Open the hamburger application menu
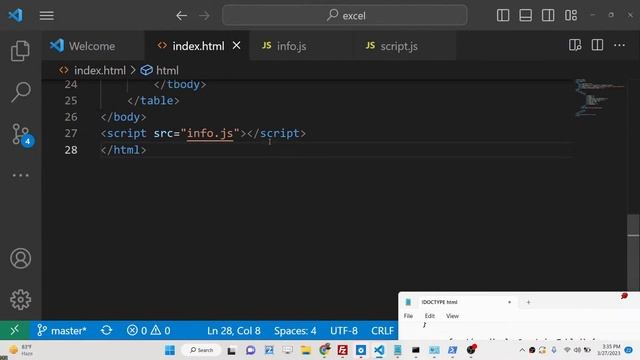 47,16
